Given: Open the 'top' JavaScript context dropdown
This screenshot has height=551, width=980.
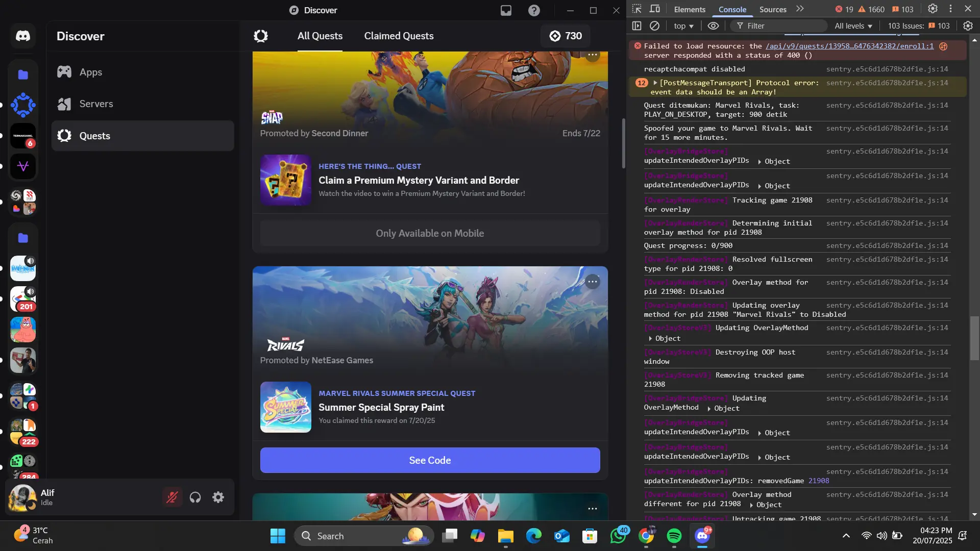Looking at the screenshot, I should tap(683, 26).
